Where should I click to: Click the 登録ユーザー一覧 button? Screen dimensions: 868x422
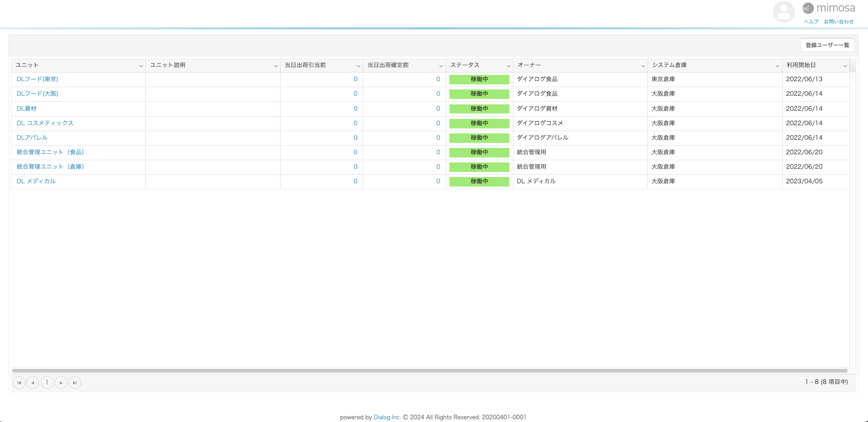827,45
